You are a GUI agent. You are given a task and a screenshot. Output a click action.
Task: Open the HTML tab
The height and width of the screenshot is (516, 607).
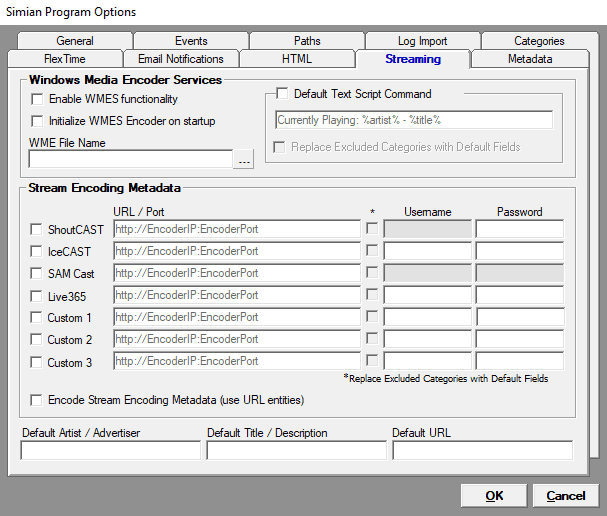point(297,59)
